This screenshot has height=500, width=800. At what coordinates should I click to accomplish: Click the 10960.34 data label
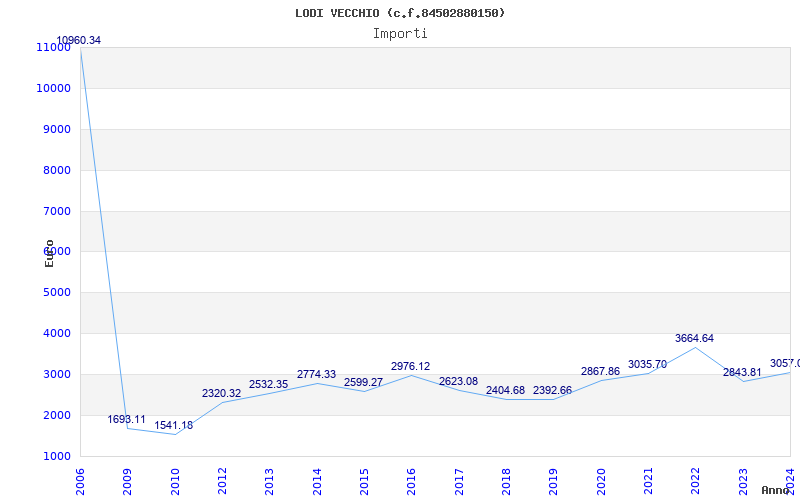coord(79,40)
